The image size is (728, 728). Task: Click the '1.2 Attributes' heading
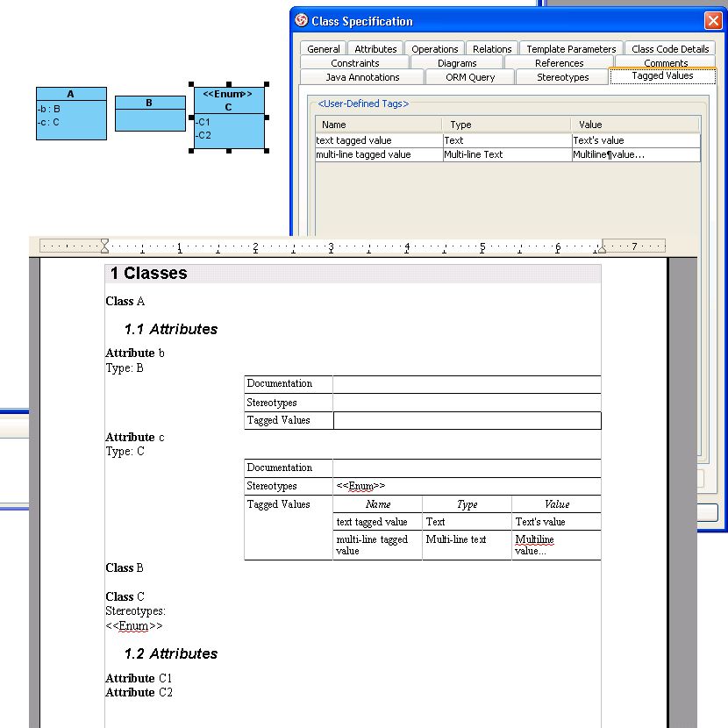point(171,653)
